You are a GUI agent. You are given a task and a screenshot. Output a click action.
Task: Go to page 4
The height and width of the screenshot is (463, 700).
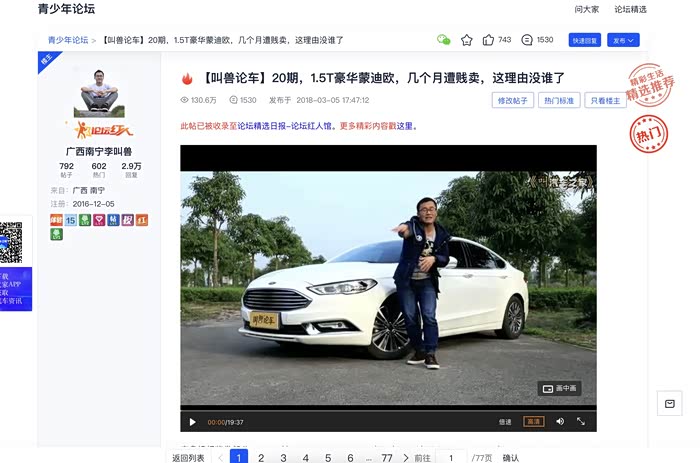point(306,458)
